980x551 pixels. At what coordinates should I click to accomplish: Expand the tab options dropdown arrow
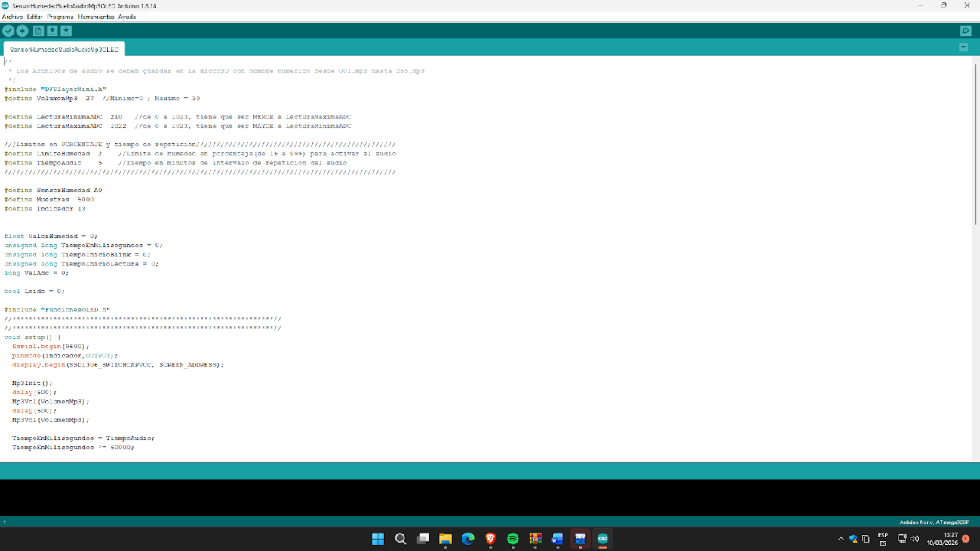click(963, 47)
